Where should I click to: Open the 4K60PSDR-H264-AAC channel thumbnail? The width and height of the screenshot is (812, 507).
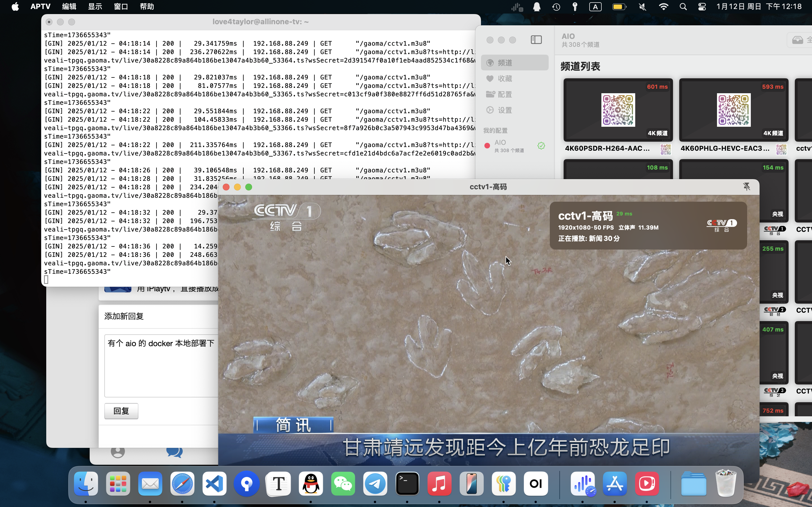tap(618, 110)
